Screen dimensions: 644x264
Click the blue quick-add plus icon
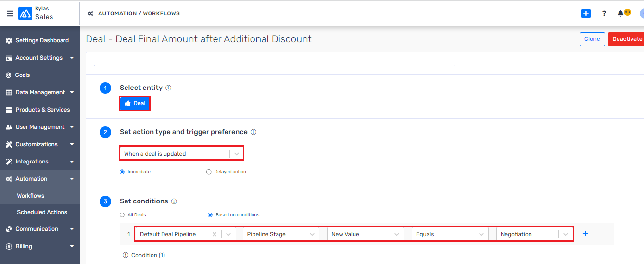pos(586,13)
